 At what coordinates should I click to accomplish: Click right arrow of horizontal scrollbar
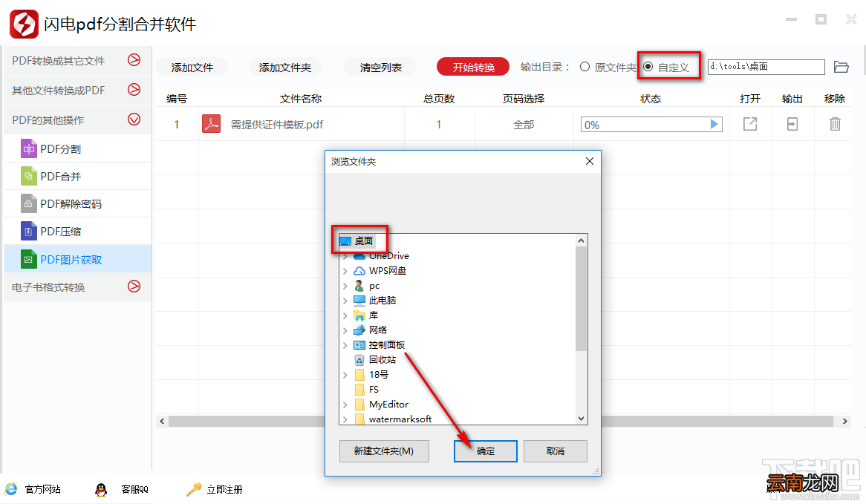coord(844,421)
